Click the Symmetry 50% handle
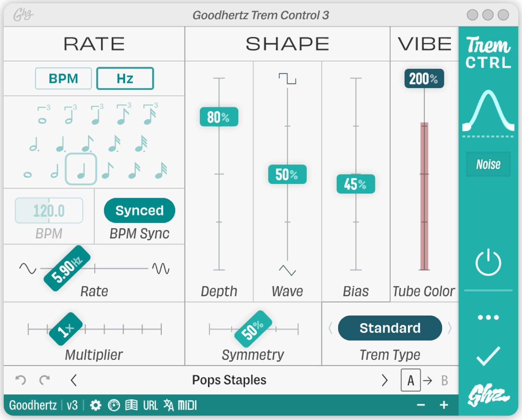The image size is (522, 420). coord(253,329)
